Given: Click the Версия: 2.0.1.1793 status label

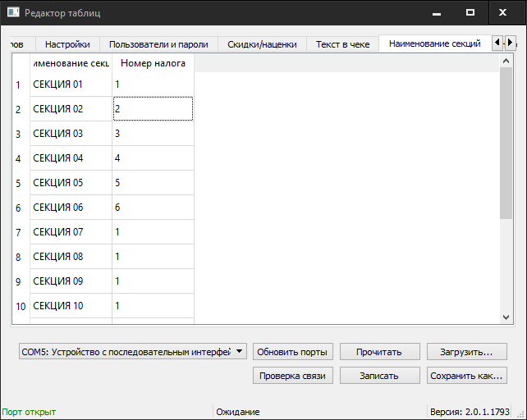Looking at the screenshot, I should (470, 412).
